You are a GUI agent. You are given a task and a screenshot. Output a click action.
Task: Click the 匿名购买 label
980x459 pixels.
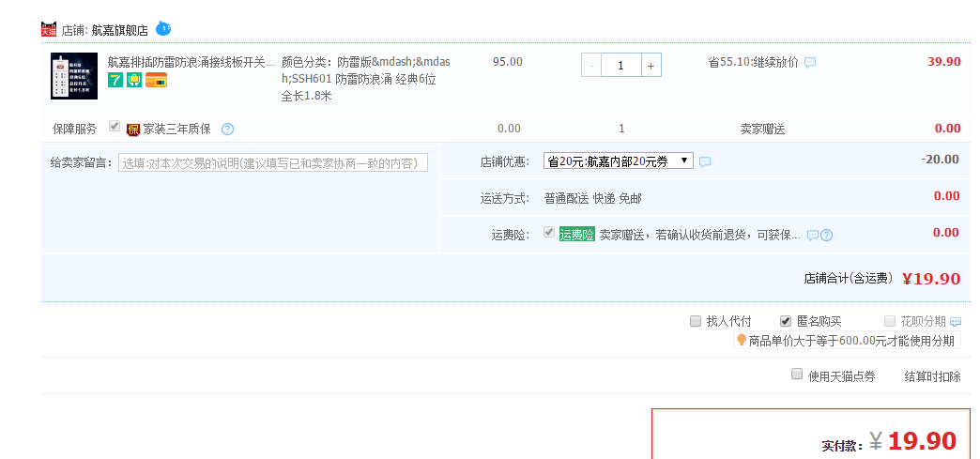[819, 322]
